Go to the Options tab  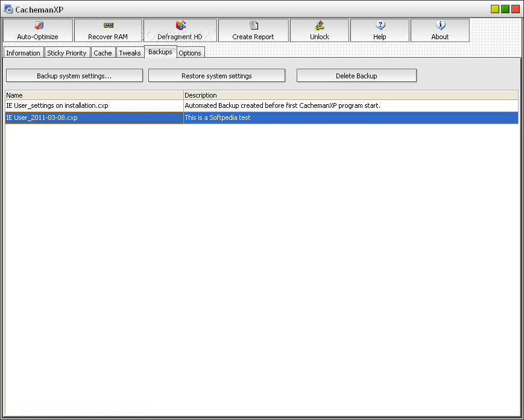190,53
